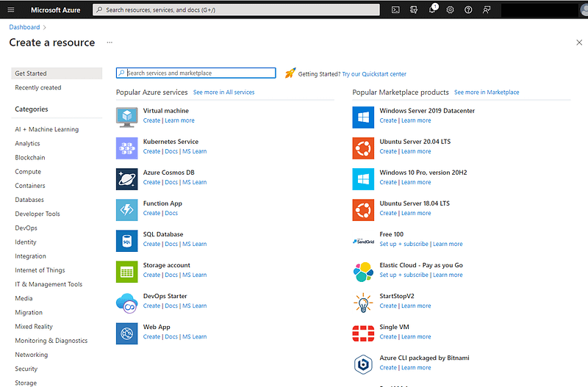Open the Try our Quickstart center link
Image resolution: width=588 pixels, height=387 pixels.
point(374,74)
